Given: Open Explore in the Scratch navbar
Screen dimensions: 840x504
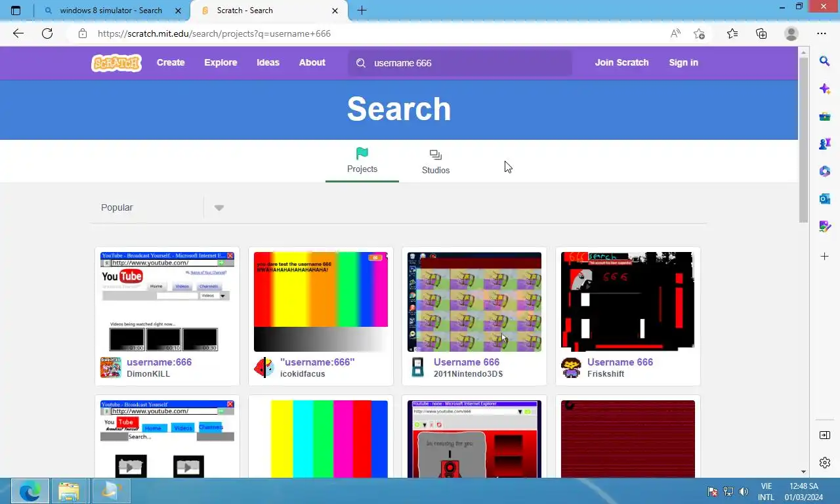Looking at the screenshot, I should coord(220,62).
